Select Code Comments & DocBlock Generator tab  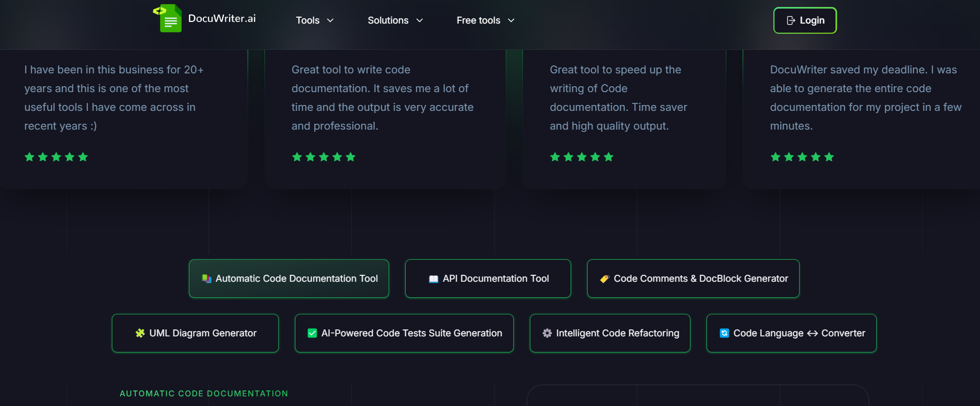[693, 279]
